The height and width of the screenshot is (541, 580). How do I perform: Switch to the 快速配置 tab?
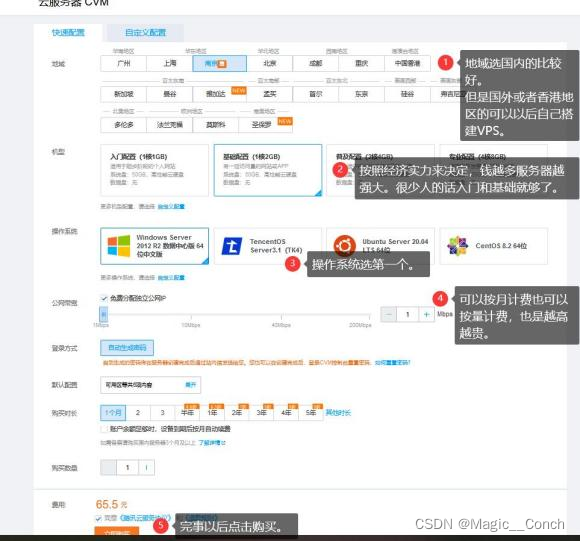coord(68,33)
